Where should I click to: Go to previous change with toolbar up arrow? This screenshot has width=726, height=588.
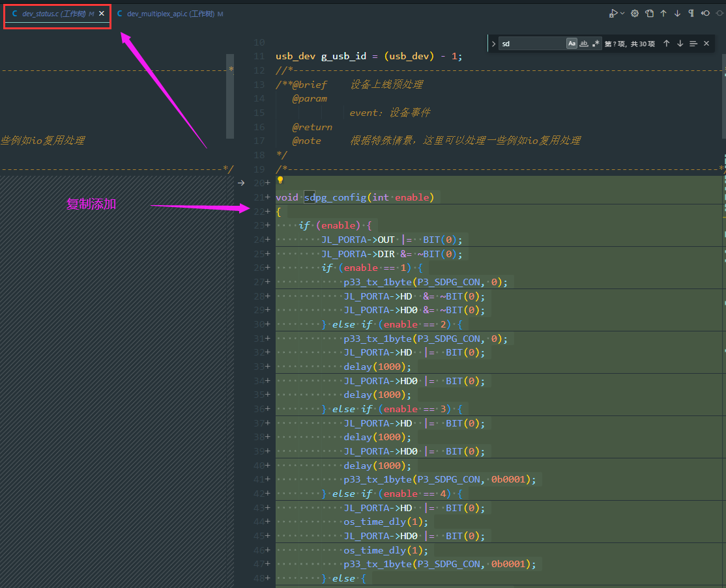pyautogui.click(x=663, y=14)
